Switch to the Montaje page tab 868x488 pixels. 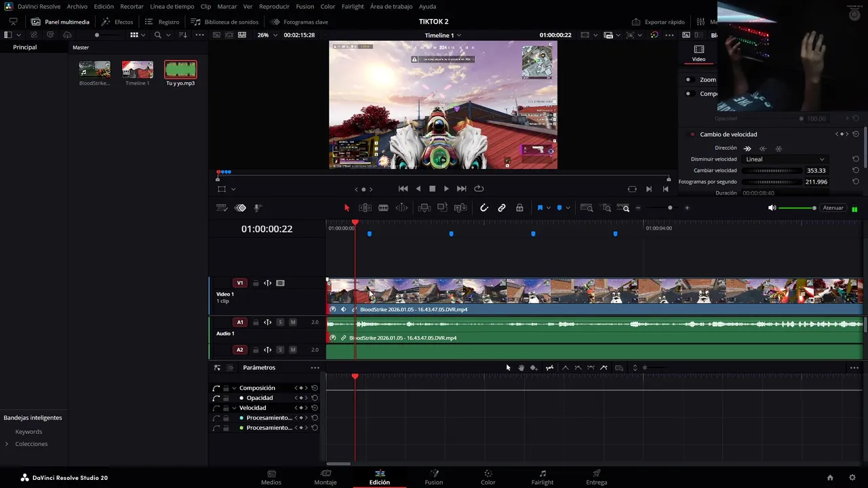[325, 477]
